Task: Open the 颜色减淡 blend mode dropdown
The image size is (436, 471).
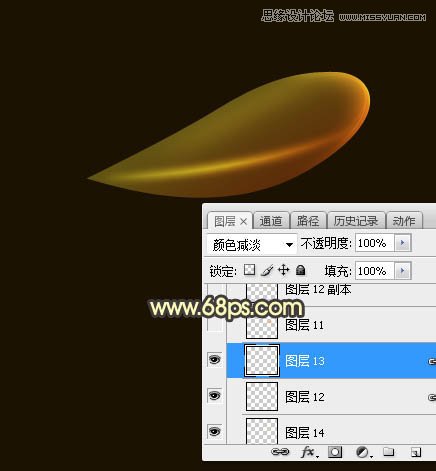Action: 252,245
